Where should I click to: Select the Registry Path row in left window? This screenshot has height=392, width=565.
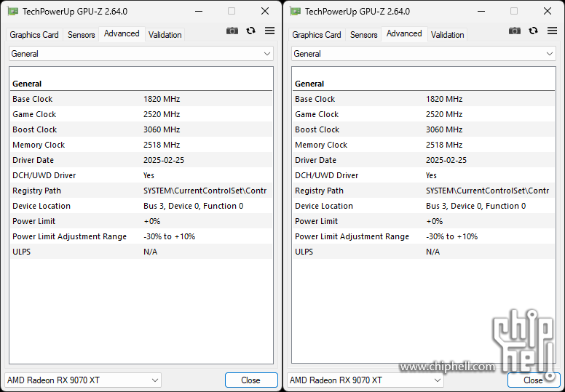(x=141, y=191)
